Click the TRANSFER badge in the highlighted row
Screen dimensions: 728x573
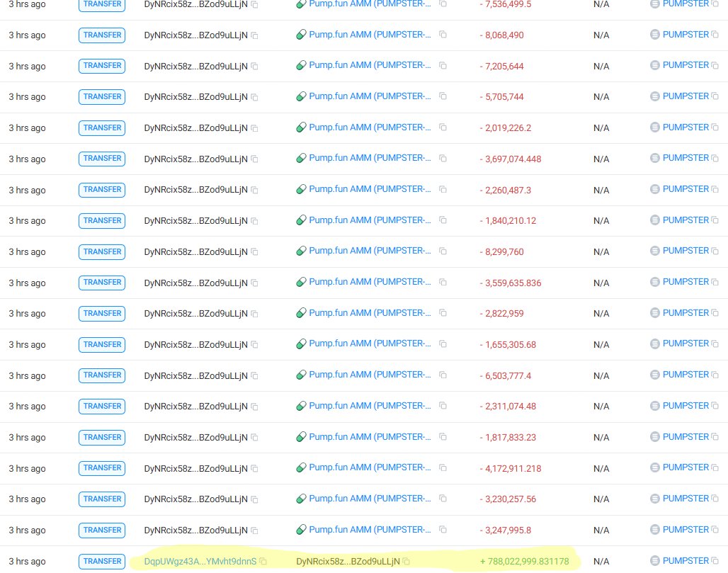[101, 561]
